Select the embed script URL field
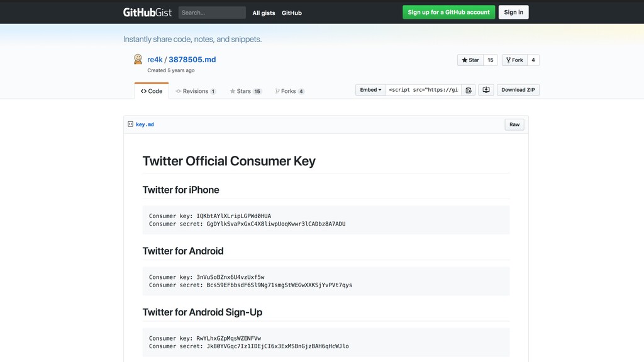This screenshot has width=644, height=362. pyautogui.click(x=423, y=90)
